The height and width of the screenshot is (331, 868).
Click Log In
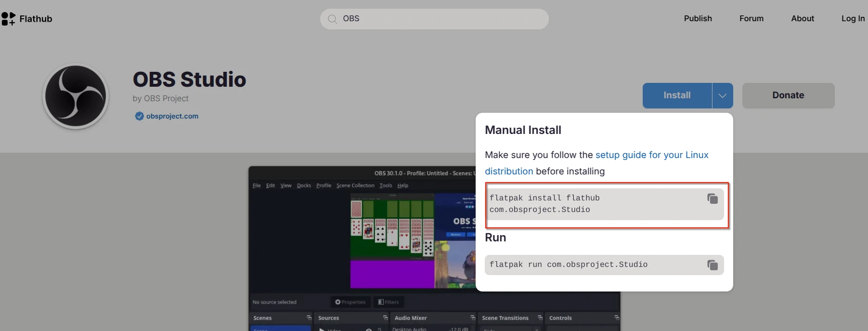tap(853, 18)
